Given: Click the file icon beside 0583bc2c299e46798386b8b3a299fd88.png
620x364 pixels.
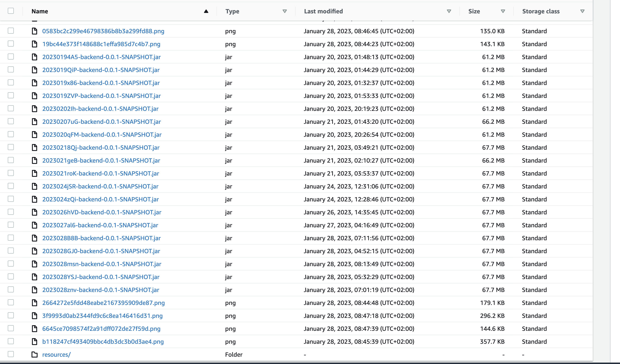Looking at the screenshot, I should click(35, 31).
